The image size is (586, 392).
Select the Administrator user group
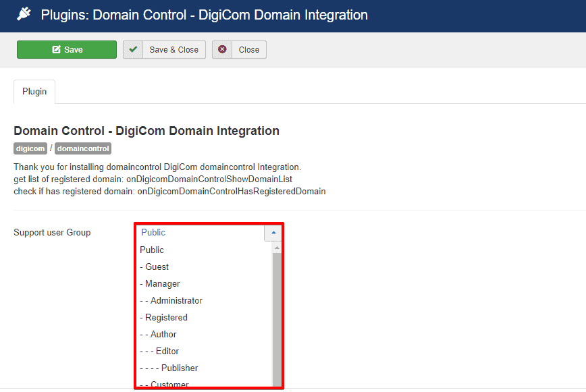click(170, 300)
